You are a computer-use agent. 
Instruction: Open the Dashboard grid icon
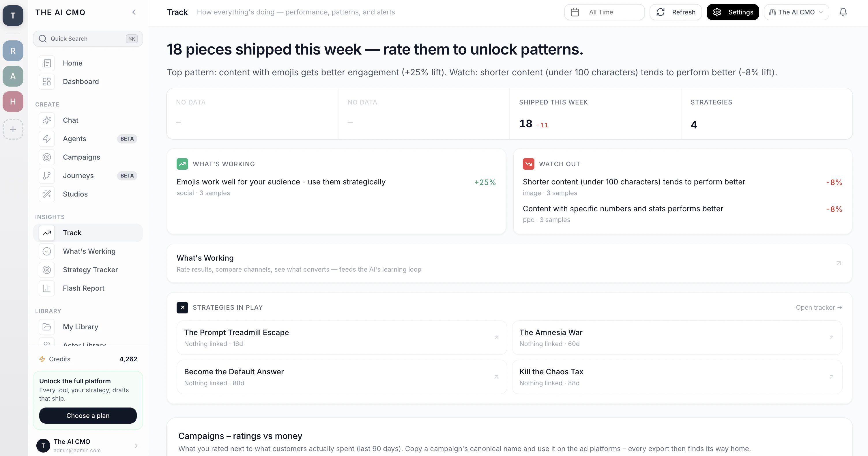pyautogui.click(x=46, y=82)
